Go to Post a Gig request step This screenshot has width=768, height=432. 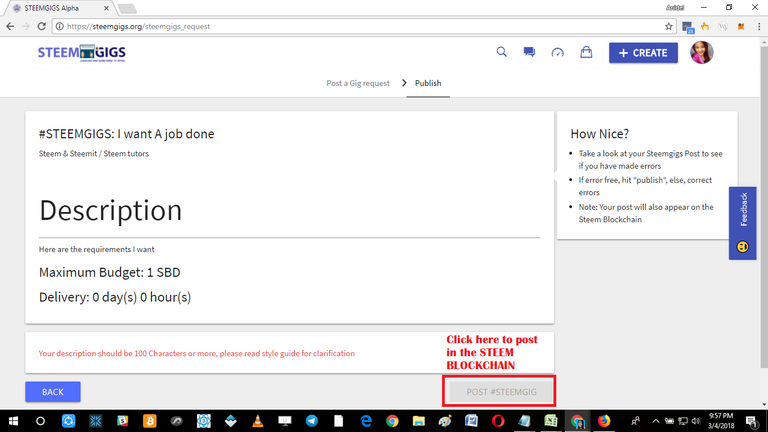tap(358, 83)
